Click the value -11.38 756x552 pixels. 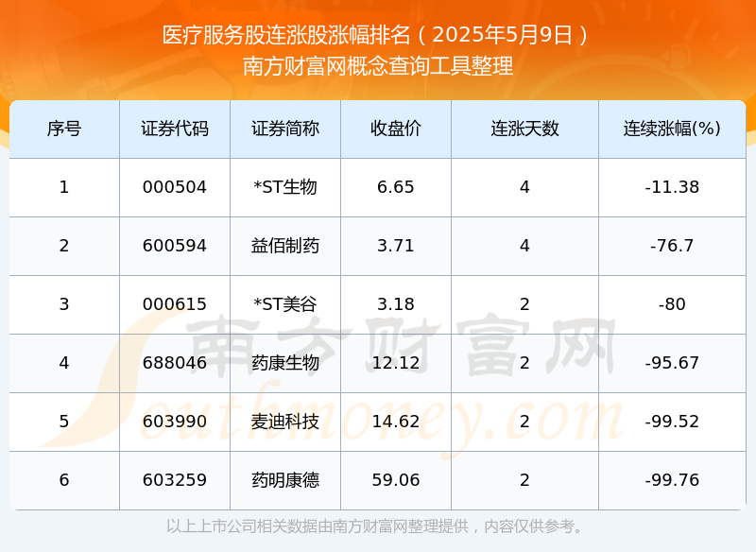coord(672,187)
